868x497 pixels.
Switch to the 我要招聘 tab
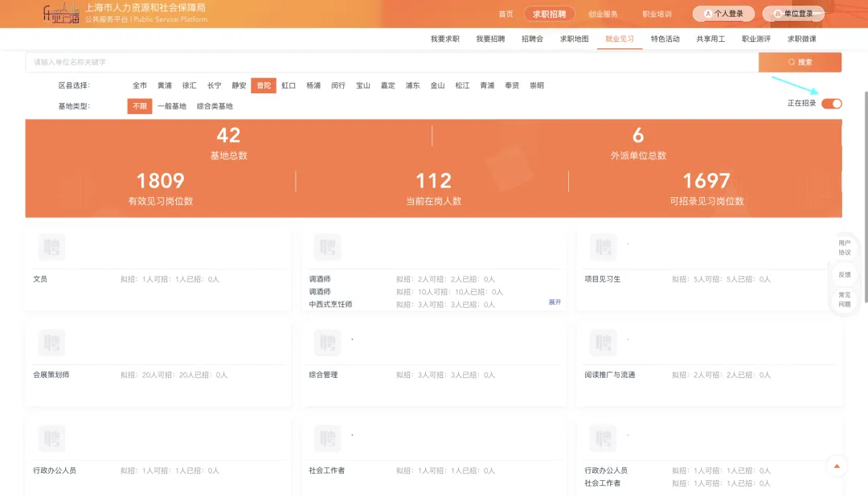tap(490, 39)
